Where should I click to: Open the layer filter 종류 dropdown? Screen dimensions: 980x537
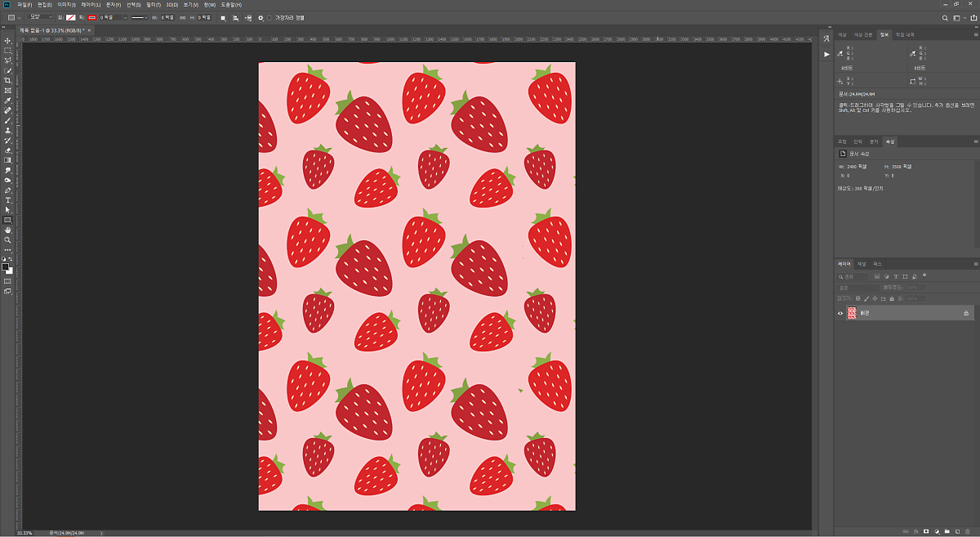854,276
